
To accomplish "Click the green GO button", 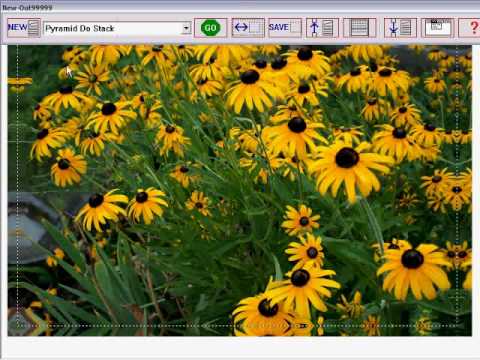I will (x=211, y=28).
